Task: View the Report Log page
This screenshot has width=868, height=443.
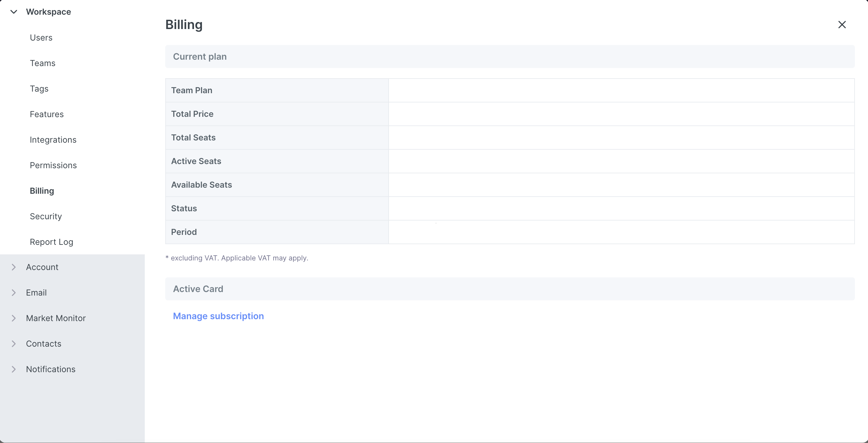Action: click(51, 242)
